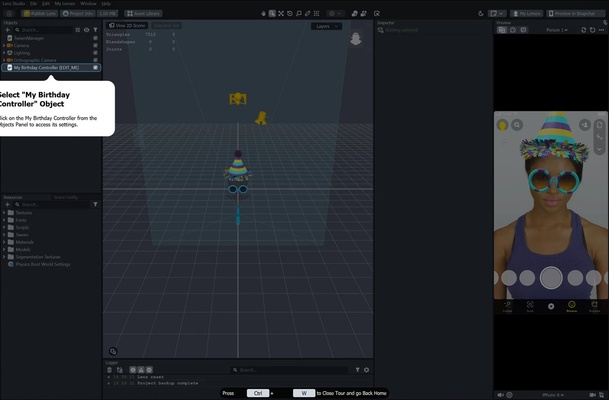Click the Snapchat ghost icon in scene view
This screenshot has width=609, height=400.
coord(355,38)
